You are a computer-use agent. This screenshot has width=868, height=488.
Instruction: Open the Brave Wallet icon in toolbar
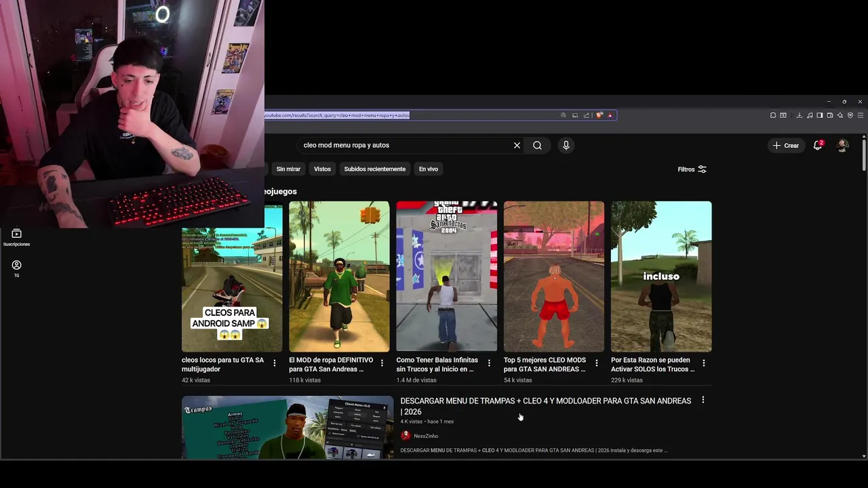830,115
